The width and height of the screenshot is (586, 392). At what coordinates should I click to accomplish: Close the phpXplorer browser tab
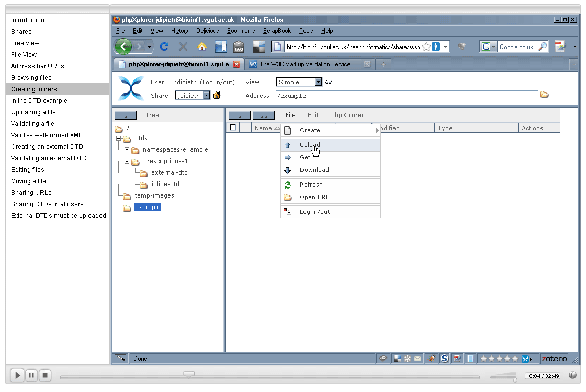tap(236, 64)
